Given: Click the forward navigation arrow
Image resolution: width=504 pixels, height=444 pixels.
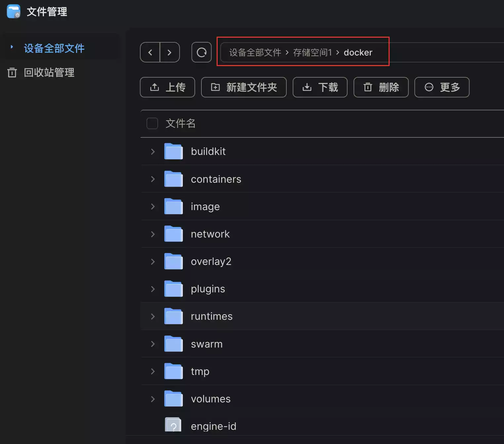Looking at the screenshot, I should click(x=169, y=52).
